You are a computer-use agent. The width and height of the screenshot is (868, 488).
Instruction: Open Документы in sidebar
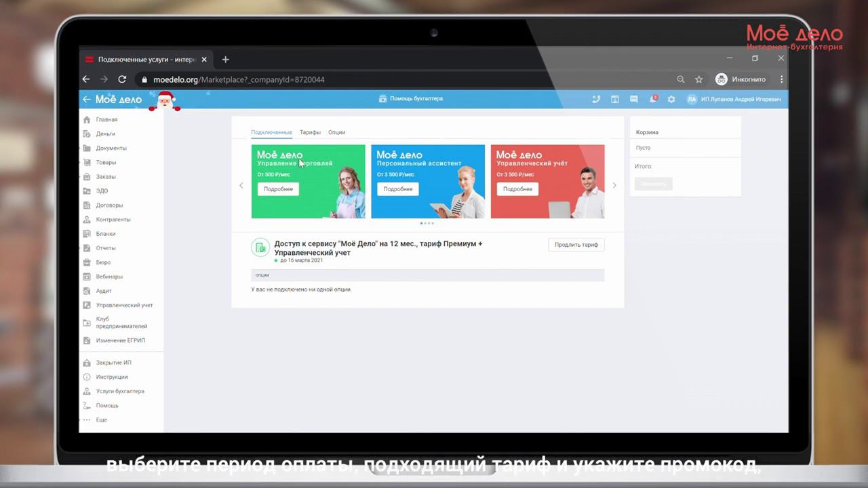coord(111,148)
